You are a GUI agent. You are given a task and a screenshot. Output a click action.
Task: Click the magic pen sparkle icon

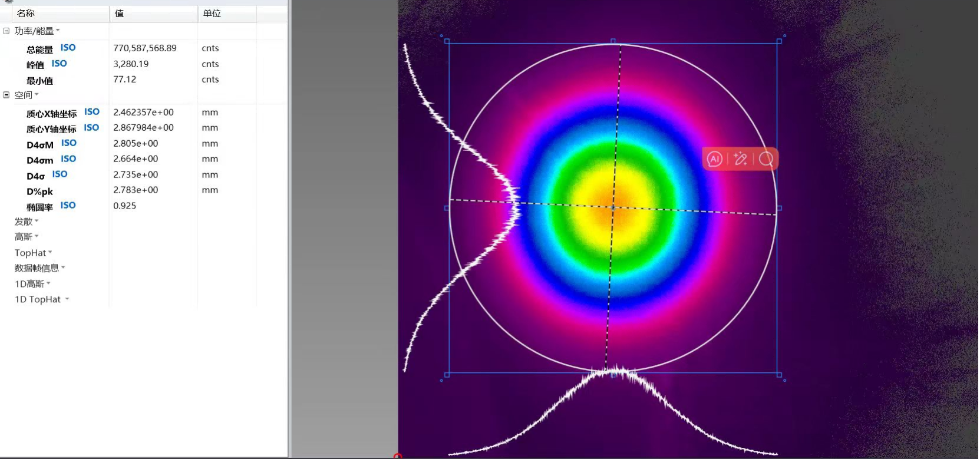click(x=741, y=159)
